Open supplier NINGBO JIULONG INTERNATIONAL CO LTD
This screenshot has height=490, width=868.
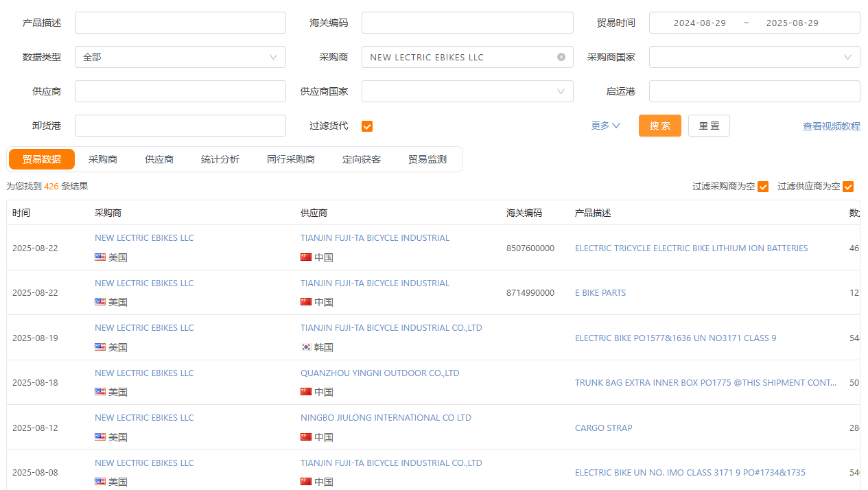pos(386,418)
